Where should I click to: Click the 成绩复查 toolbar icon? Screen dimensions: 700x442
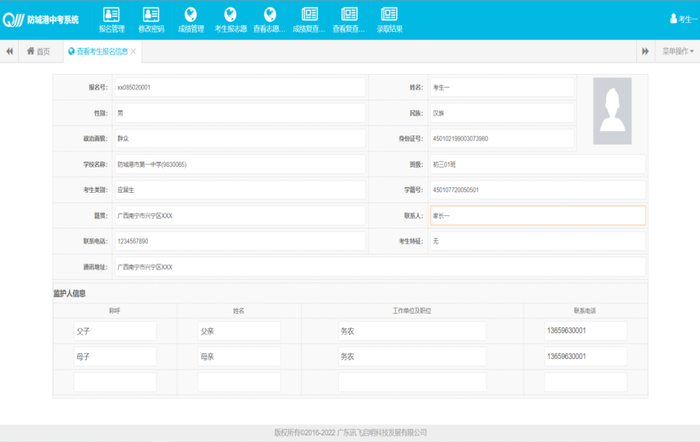click(x=309, y=19)
